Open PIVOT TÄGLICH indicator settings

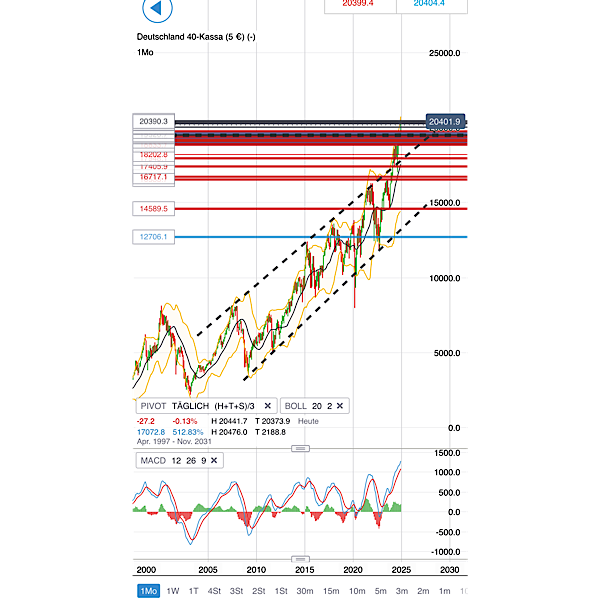(x=198, y=406)
